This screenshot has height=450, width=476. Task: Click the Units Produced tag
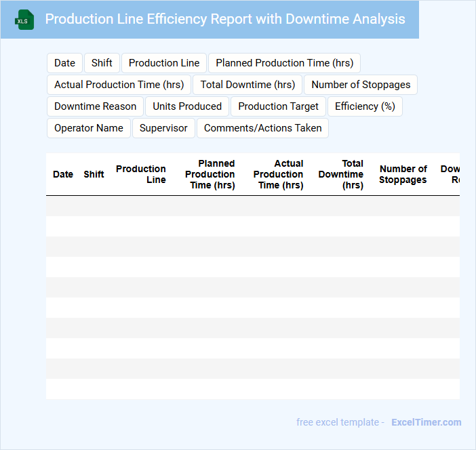pos(187,106)
